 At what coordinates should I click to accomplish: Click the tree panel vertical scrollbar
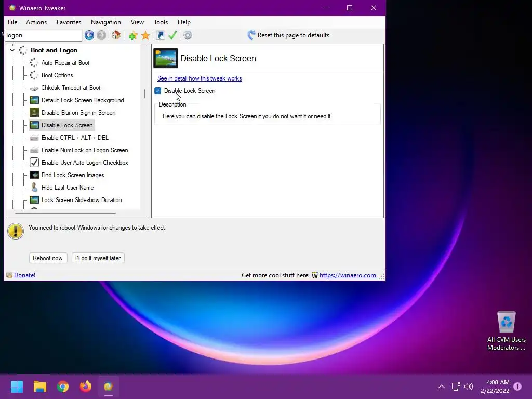144,94
